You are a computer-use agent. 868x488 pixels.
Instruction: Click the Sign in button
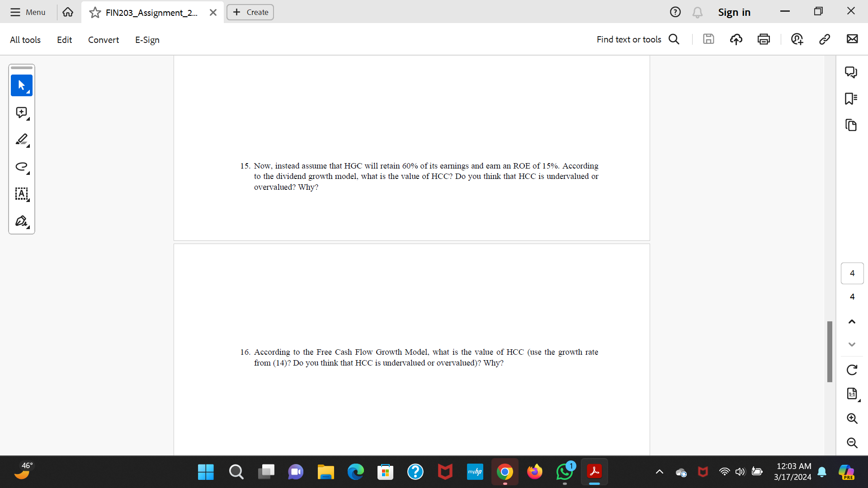734,12
